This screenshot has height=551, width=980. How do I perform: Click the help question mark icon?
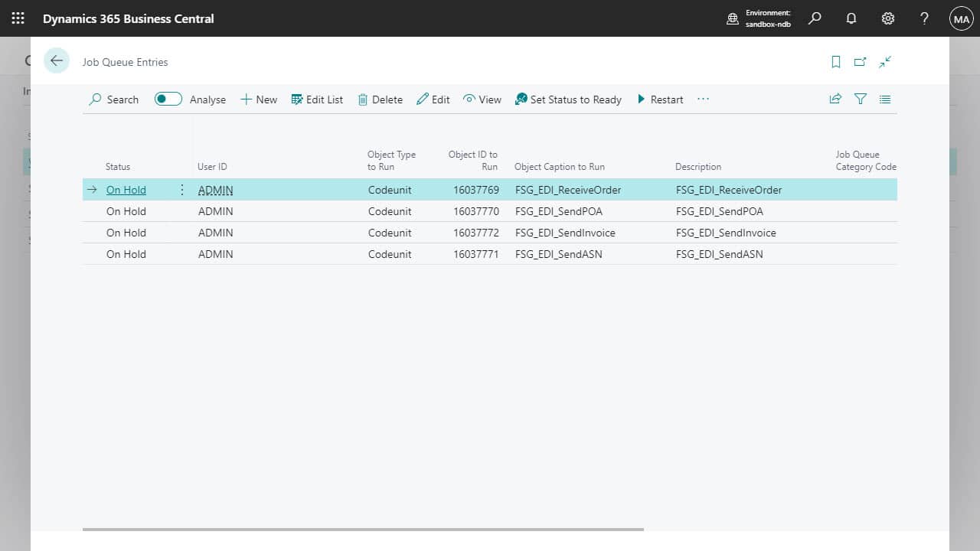pos(924,18)
